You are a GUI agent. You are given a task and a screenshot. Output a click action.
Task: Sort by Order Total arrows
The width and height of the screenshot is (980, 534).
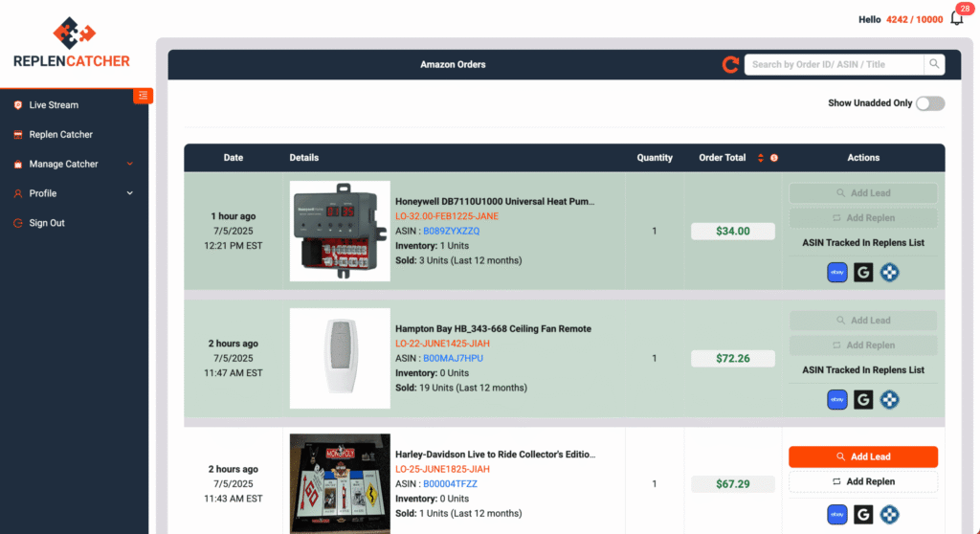(x=760, y=158)
